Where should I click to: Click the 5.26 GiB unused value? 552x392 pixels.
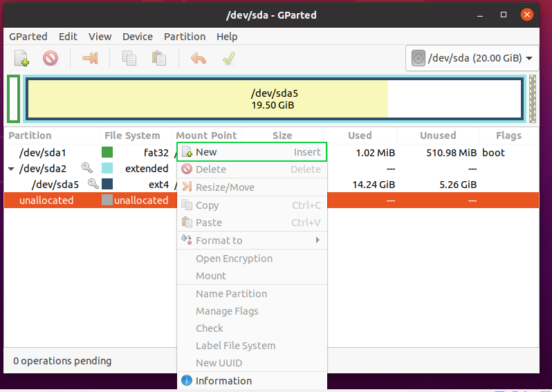(458, 185)
